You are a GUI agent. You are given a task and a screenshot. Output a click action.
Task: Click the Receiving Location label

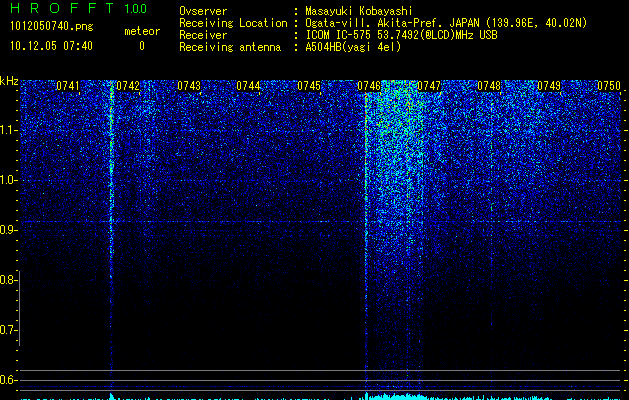point(233,23)
